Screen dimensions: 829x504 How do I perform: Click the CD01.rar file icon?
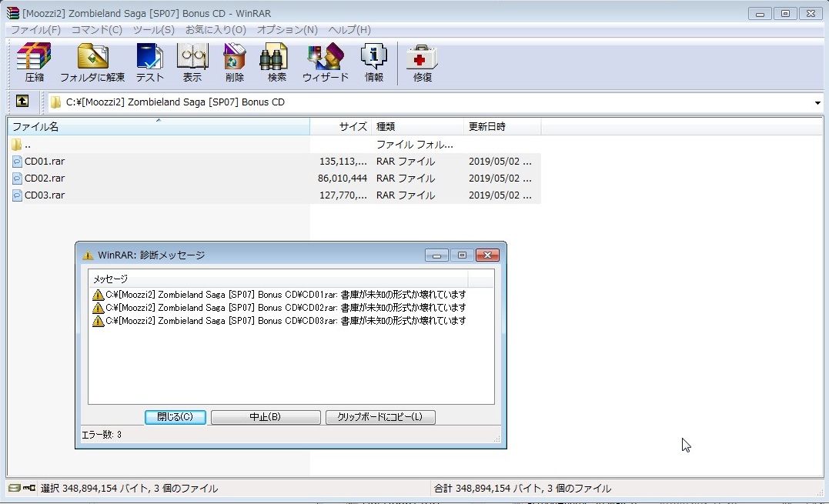17,161
